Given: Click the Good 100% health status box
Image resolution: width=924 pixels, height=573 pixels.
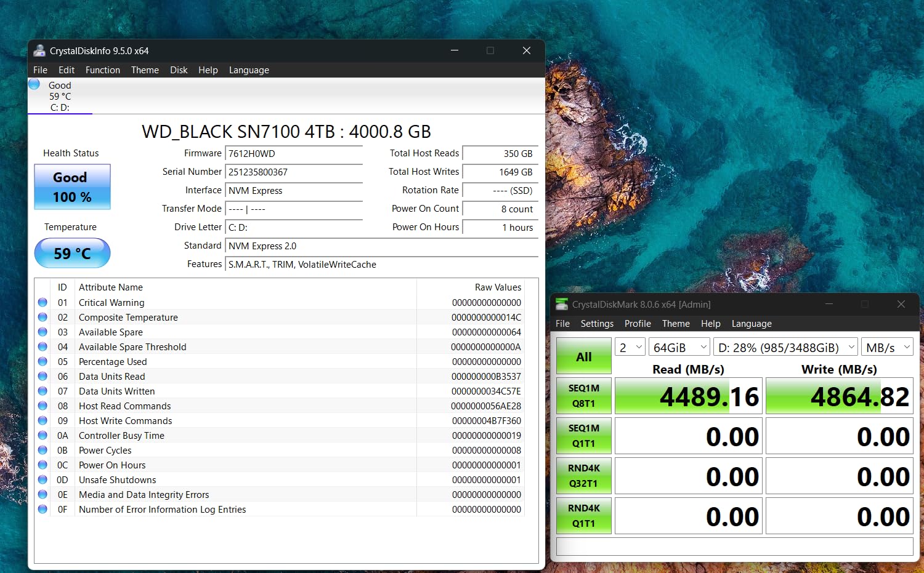Looking at the screenshot, I should 72,186.
